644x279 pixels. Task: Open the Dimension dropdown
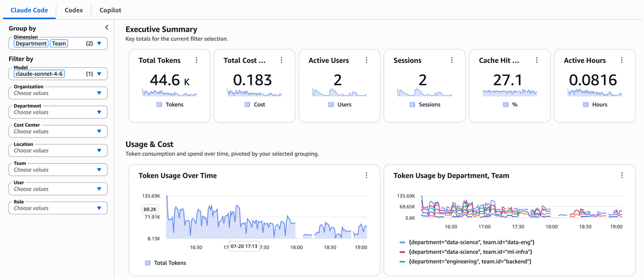pyautogui.click(x=58, y=44)
